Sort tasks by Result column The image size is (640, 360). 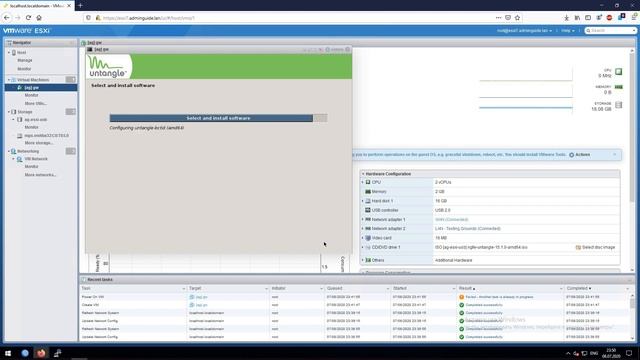pos(466,289)
